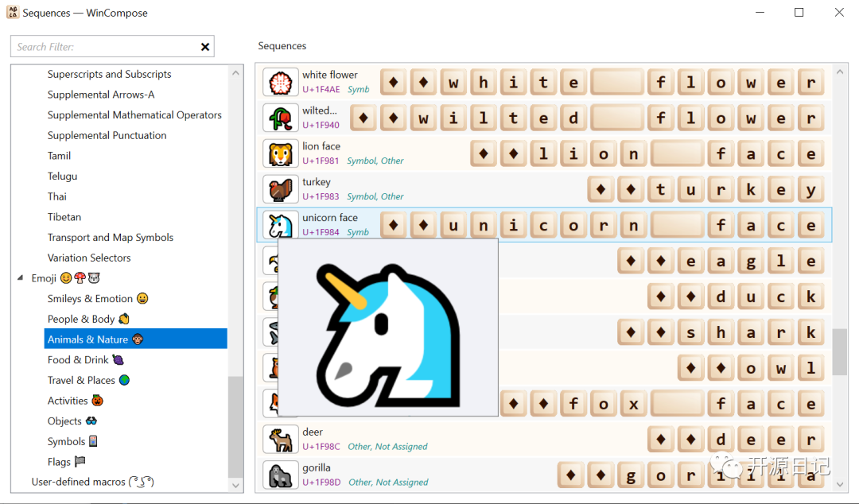Click the category list scrollbar thumb
The image size is (859, 504).
click(235, 427)
